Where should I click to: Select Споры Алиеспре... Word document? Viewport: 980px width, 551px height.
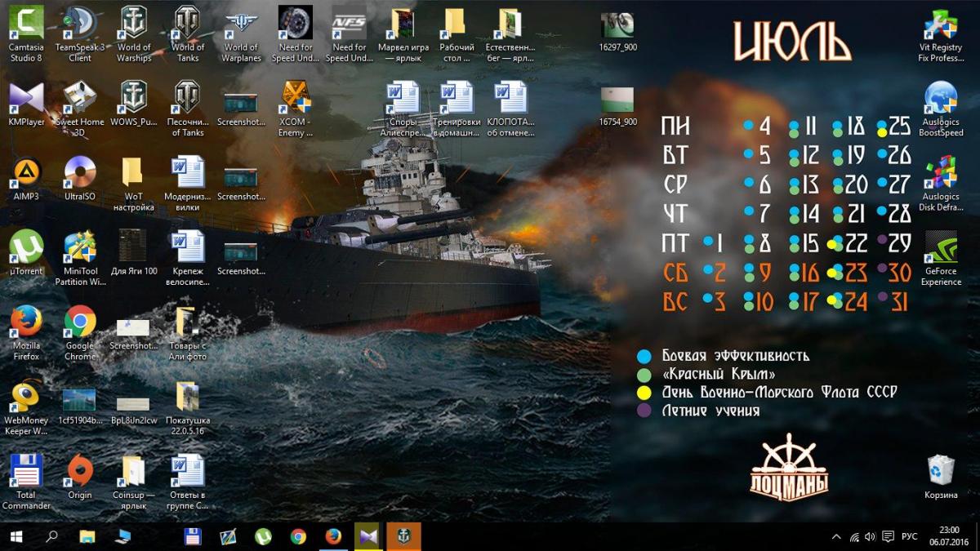click(403, 109)
